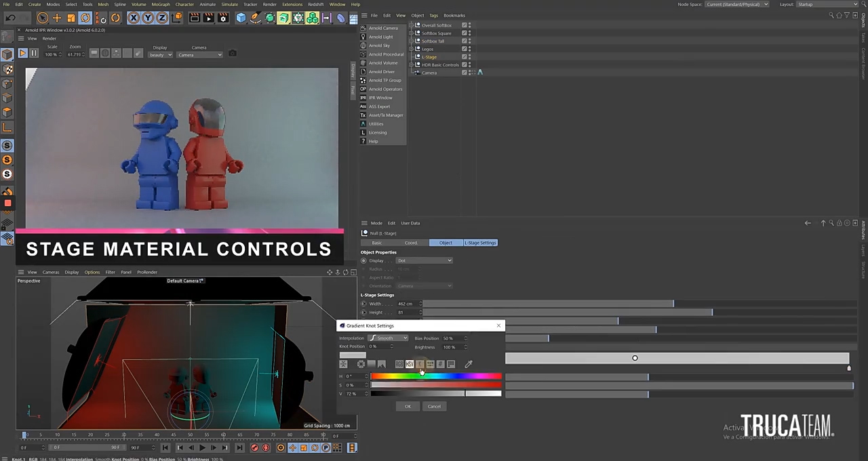Click the IPR snapshot camera icon
This screenshot has width=868, height=461.
[233, 53]
